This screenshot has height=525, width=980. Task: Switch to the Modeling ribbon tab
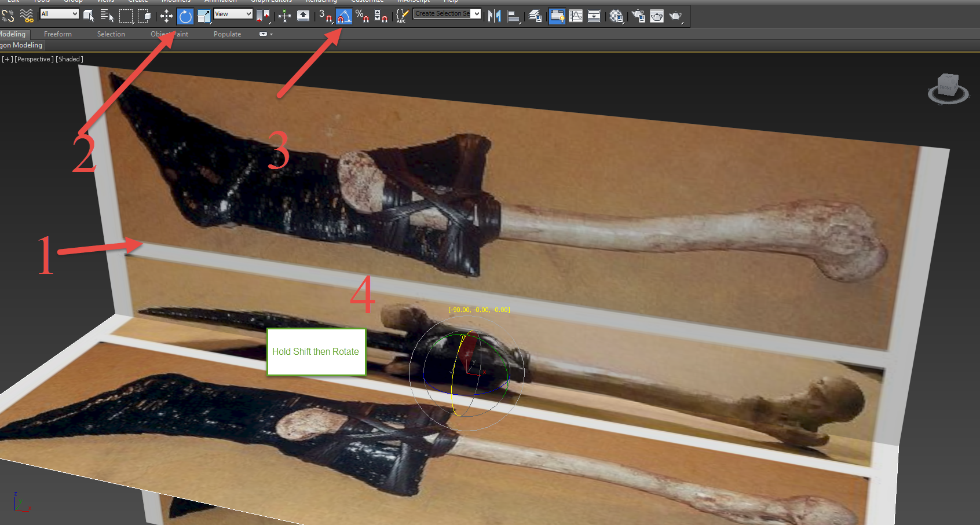[x=13, y=34]
